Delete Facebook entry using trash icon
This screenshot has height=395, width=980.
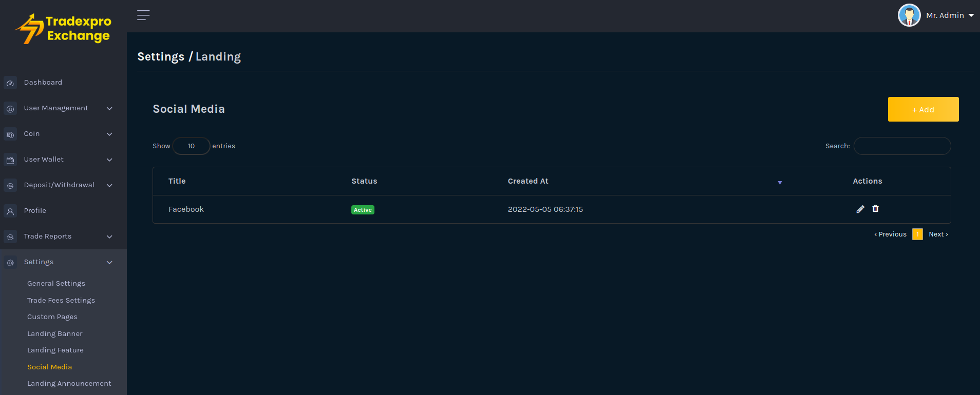[876, 209]
